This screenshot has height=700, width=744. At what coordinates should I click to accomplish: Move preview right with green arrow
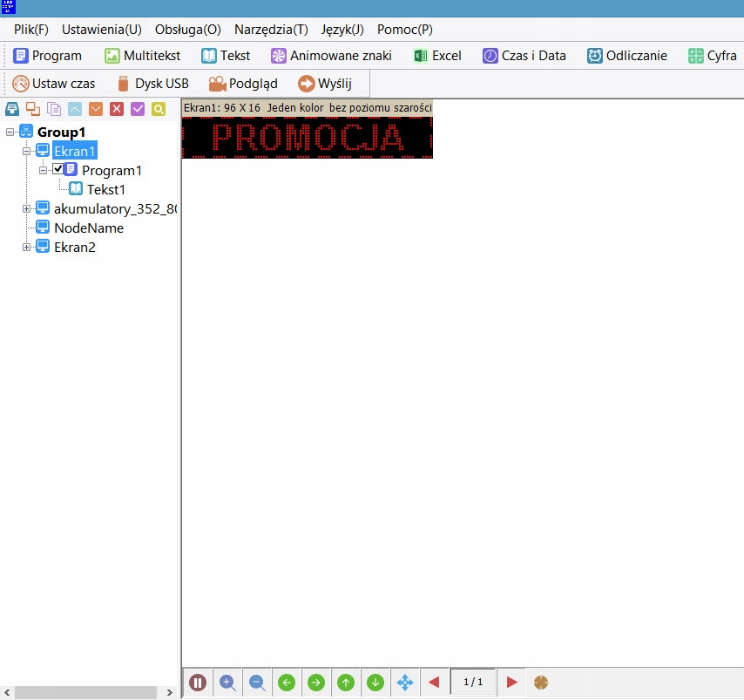click(316, 683)
